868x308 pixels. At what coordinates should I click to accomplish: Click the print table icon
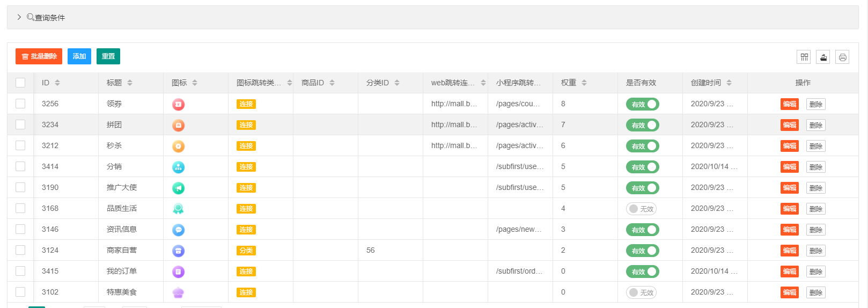842,57
